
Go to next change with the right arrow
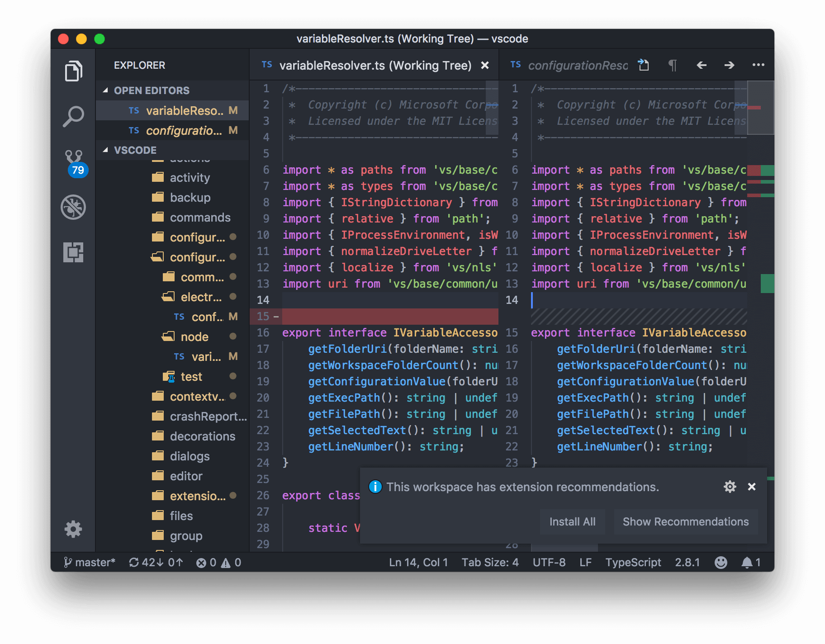[730, 65]
